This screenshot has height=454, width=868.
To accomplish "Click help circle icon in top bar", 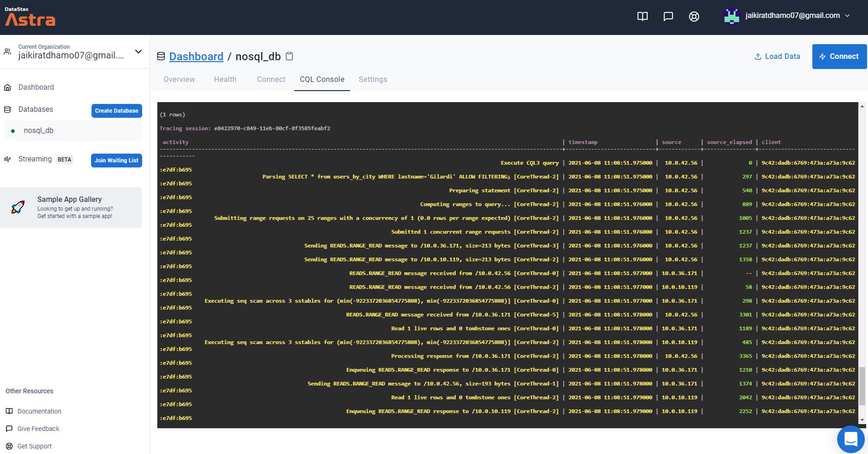I will (694, 16).
